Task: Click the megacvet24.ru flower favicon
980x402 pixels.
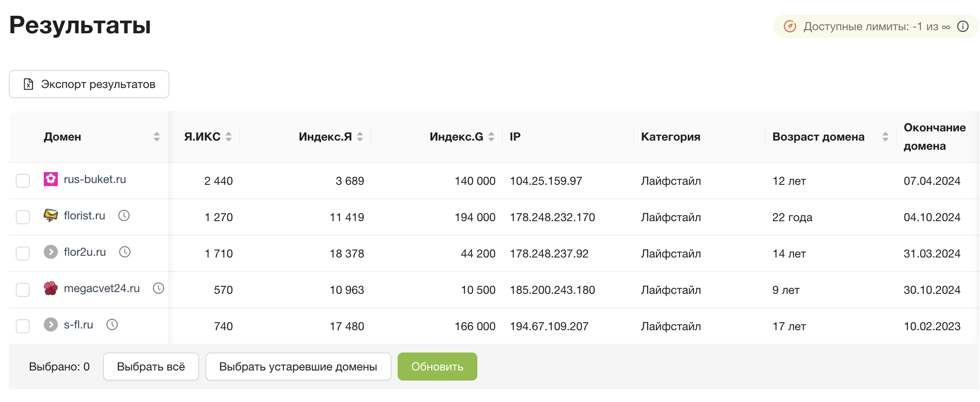Action: coord(51,288)
